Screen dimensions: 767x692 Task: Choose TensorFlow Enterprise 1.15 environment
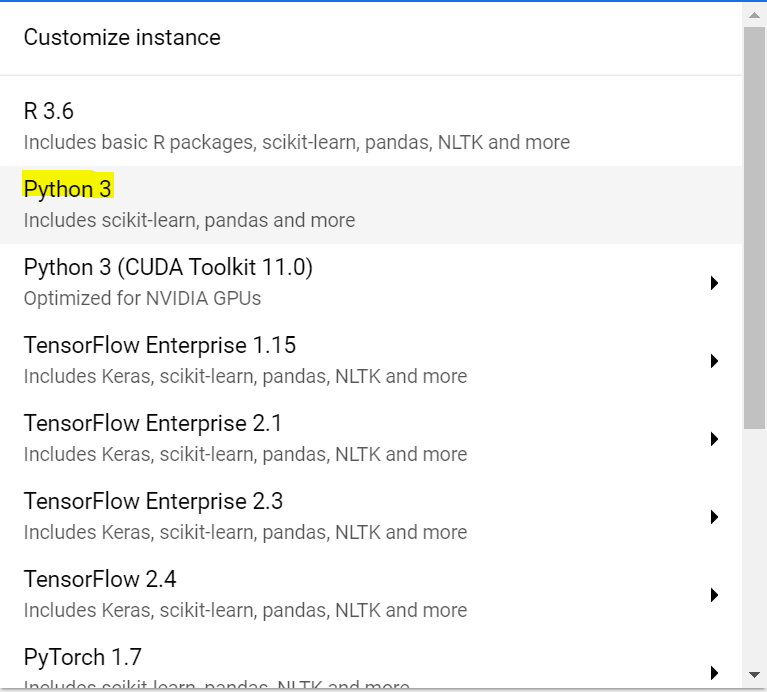(x=371, y=360)
